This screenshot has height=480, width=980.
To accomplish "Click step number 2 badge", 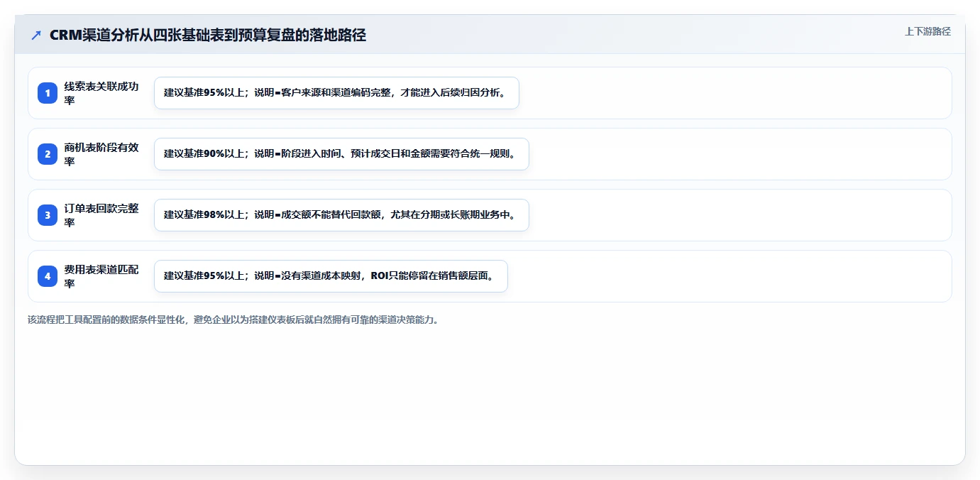I will (48, 154).
